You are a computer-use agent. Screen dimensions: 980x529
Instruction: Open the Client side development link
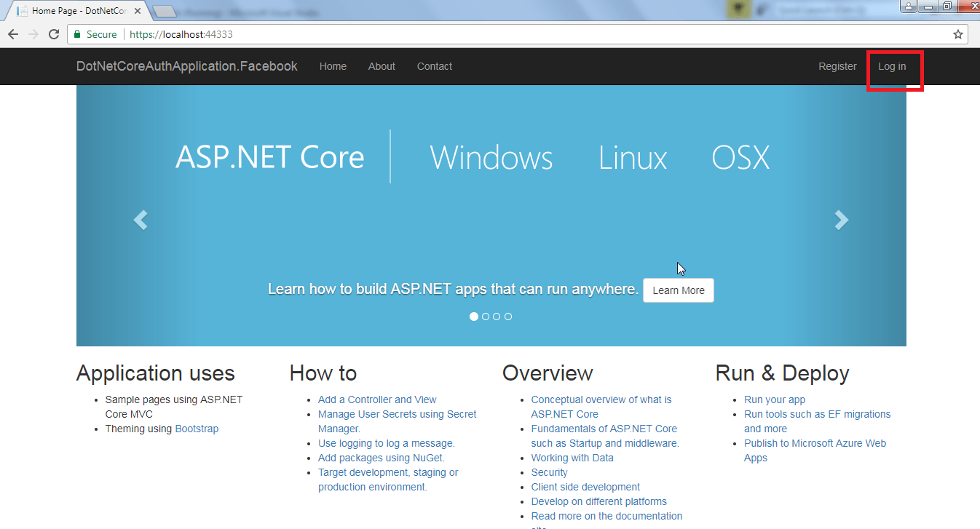pos(585,487)
